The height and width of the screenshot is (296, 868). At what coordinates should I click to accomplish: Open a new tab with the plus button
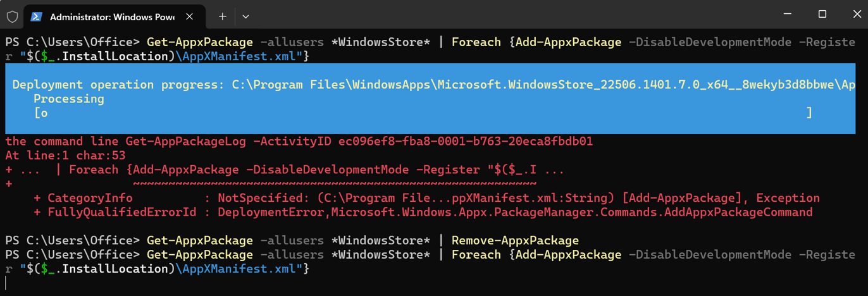click(222, 17)
